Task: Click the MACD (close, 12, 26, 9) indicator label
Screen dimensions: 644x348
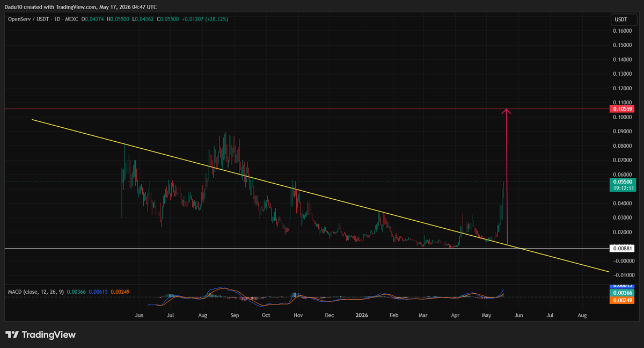Action: point(36,292)
